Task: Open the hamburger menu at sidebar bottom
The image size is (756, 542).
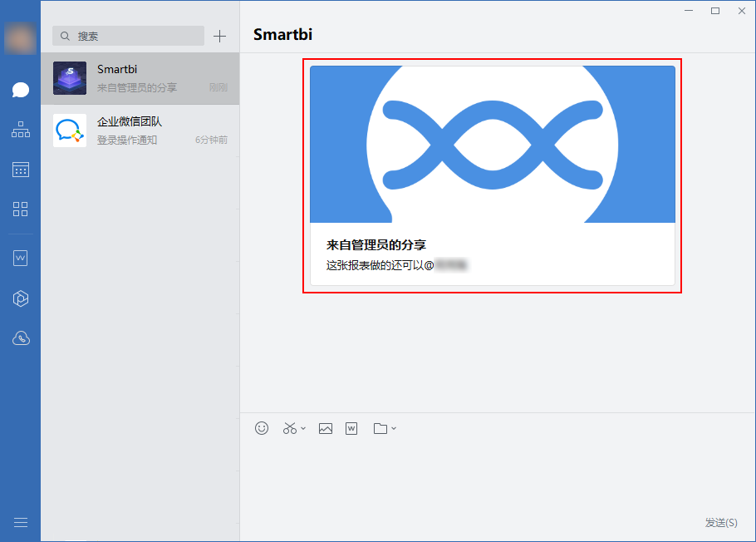Action: (x=21, y=523)
